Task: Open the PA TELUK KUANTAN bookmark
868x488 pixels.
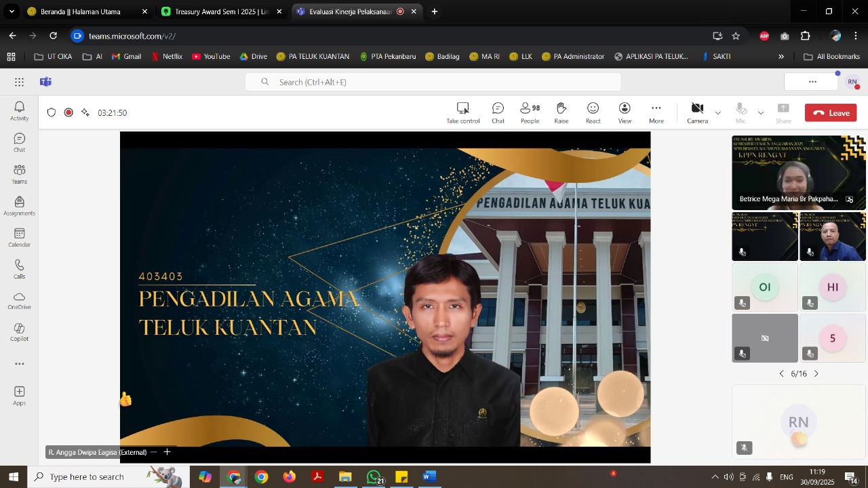Action: pos(313,56)
